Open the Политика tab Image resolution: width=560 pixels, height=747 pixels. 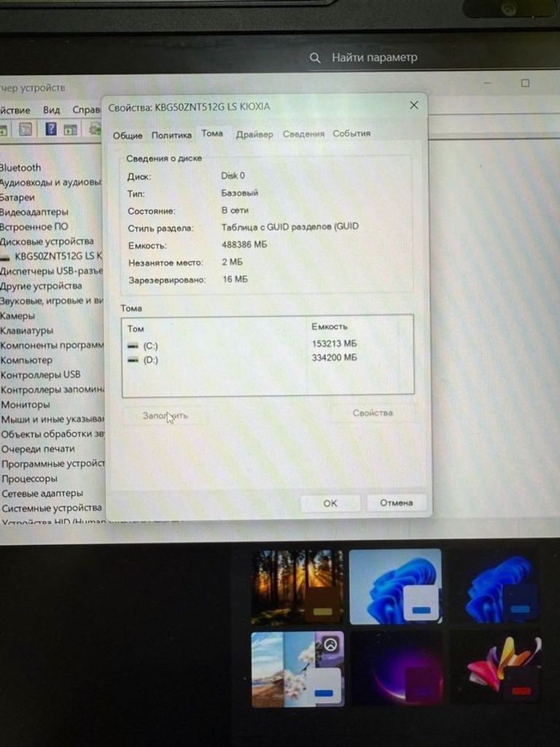(x=171, y=135)
